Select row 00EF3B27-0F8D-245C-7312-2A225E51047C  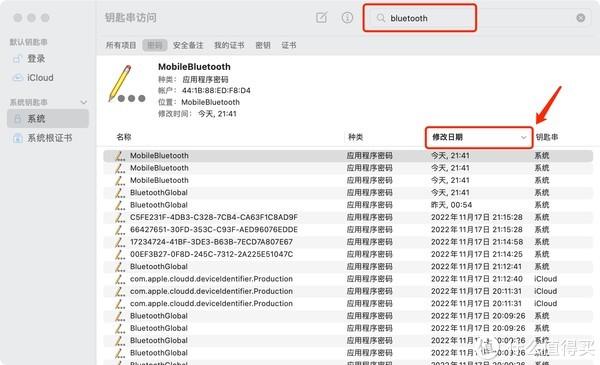click(x=348, y=254)
